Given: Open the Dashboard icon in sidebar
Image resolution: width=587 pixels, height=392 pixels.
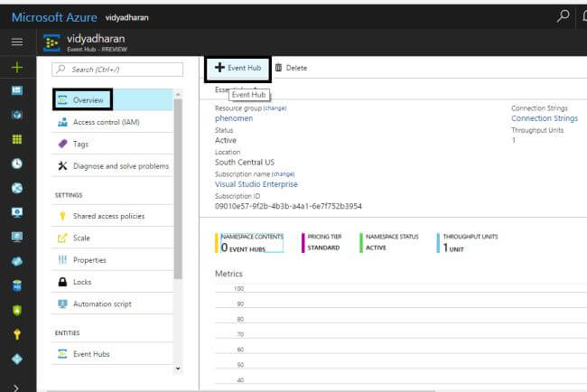Looking at the screenshot, I should tap(17, 90).
